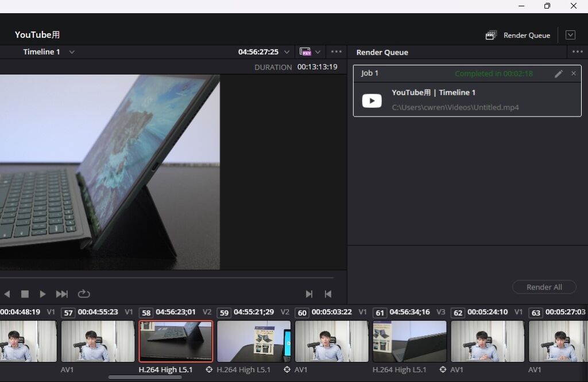
Task: Open the Timeline 1 dropdown chevron
Action: [x=72, y=52]
